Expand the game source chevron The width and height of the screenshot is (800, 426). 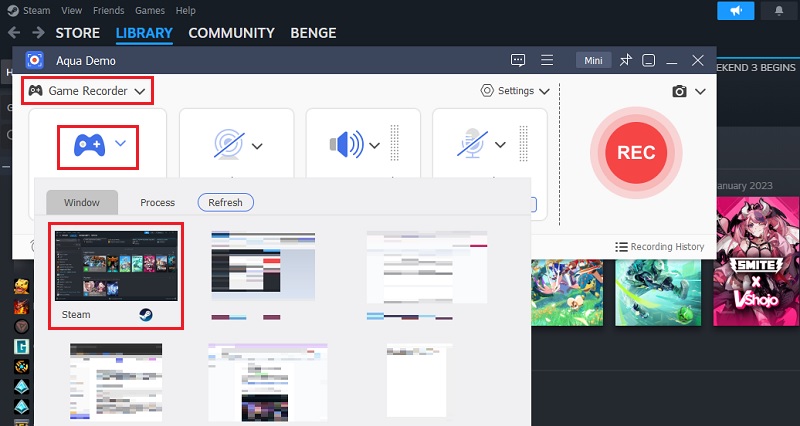click(x=120, y=143)
